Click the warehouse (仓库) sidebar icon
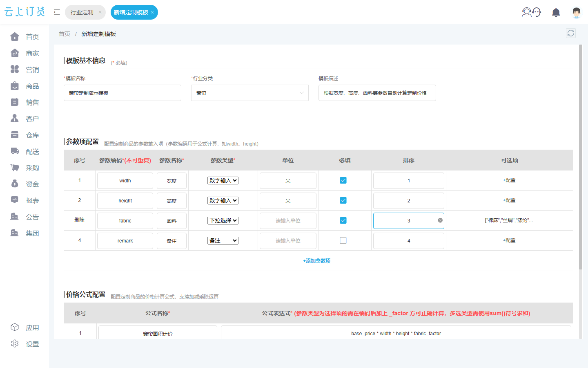 click(15, 135)
